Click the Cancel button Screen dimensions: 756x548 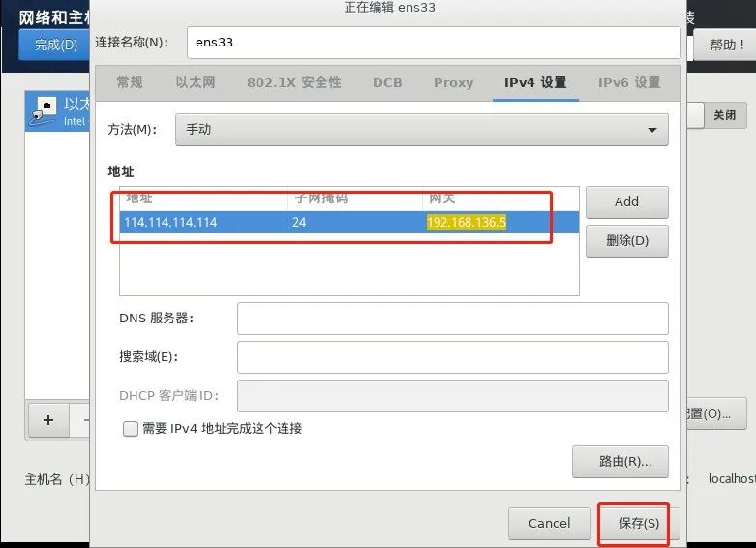tap(549, 524)
